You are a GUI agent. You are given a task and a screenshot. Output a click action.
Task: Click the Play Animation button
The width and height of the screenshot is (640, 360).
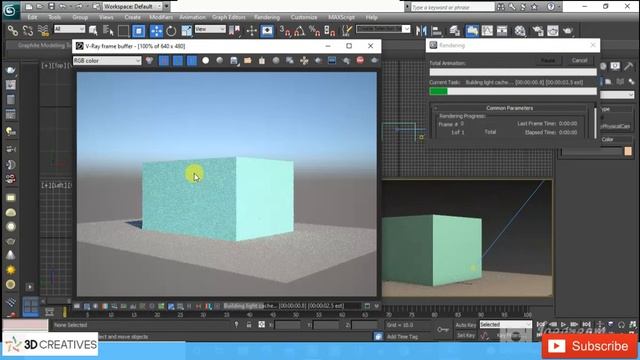click(x=563, y=324)
